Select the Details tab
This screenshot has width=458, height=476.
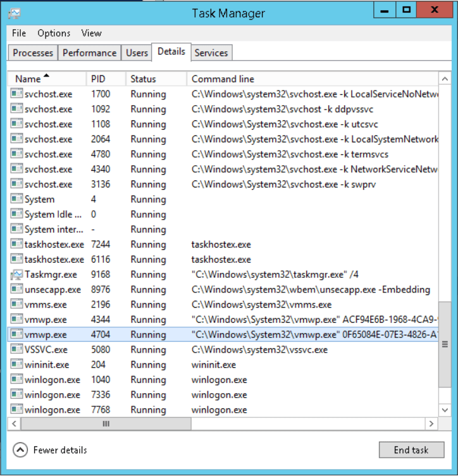point(171,52)
